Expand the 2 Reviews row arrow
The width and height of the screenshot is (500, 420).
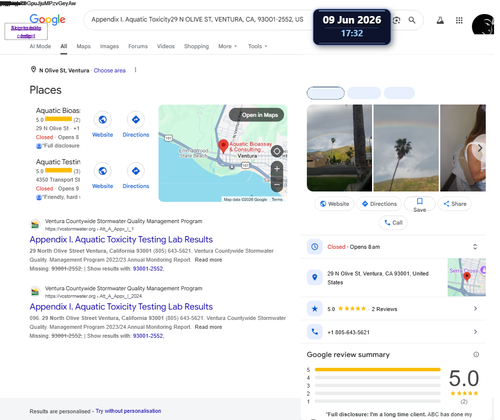click(475, 309)
